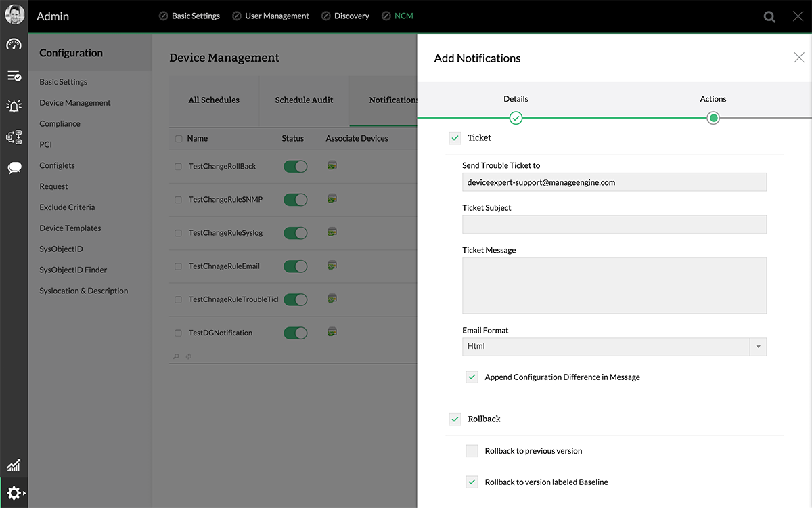Switch to the Schedule Audit tab
The width and height of the screenshot is (812, 508).
(304, 100)
